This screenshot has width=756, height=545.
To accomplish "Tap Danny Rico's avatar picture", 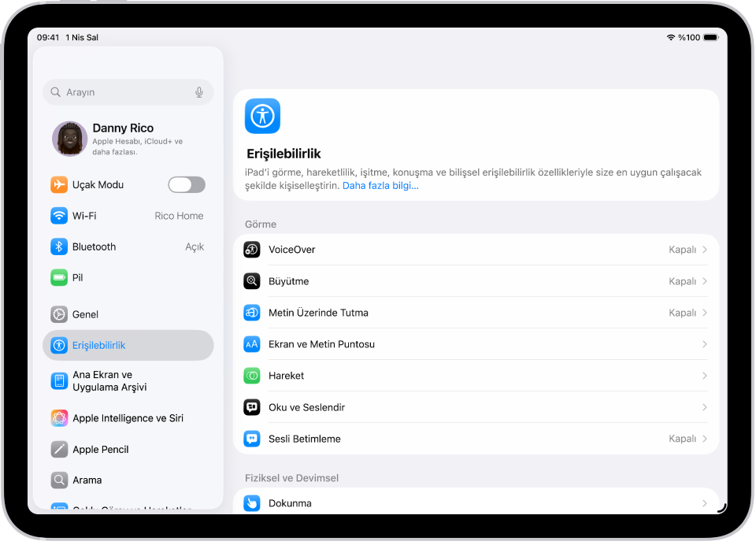I will tap(70, 139).
